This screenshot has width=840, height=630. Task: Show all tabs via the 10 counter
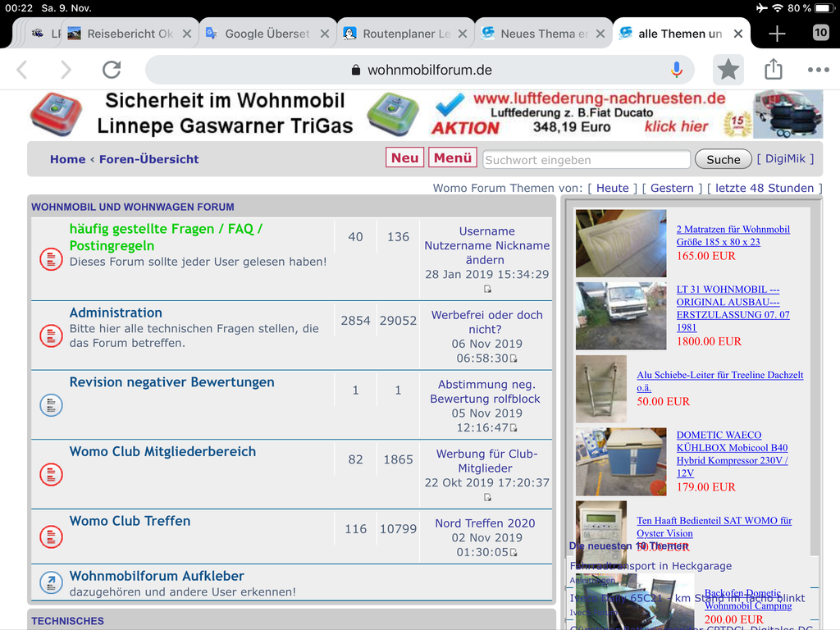pyautogui.click(x=820, y=33)
